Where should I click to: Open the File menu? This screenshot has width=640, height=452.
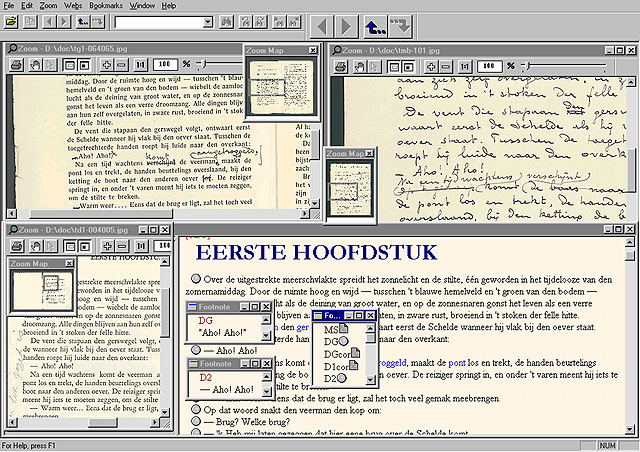[x=8, y=6]
